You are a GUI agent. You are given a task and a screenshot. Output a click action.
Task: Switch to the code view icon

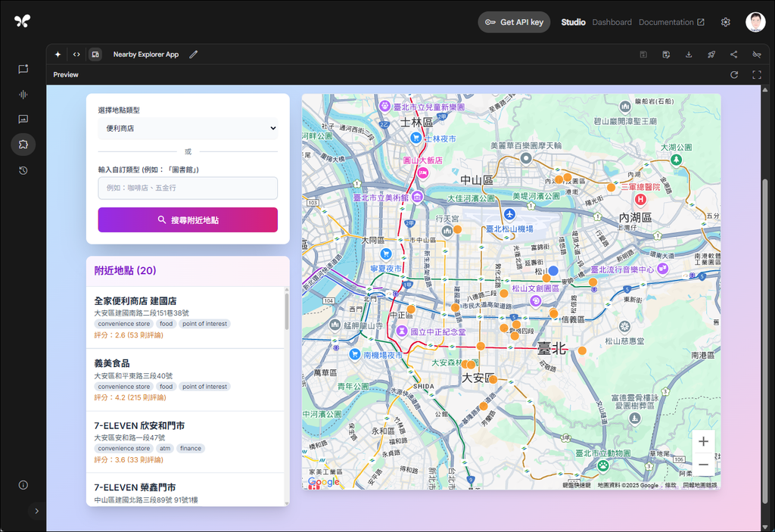(76, 54)
